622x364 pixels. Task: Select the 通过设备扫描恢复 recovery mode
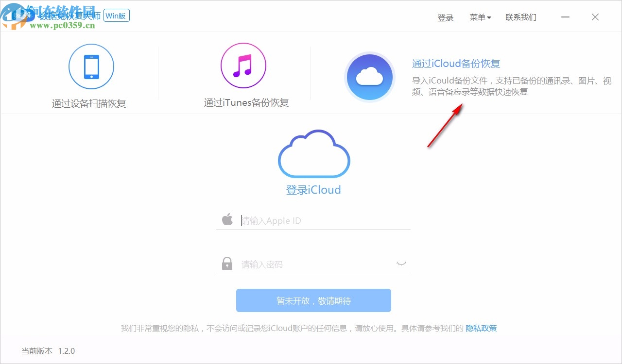[91, 102]
